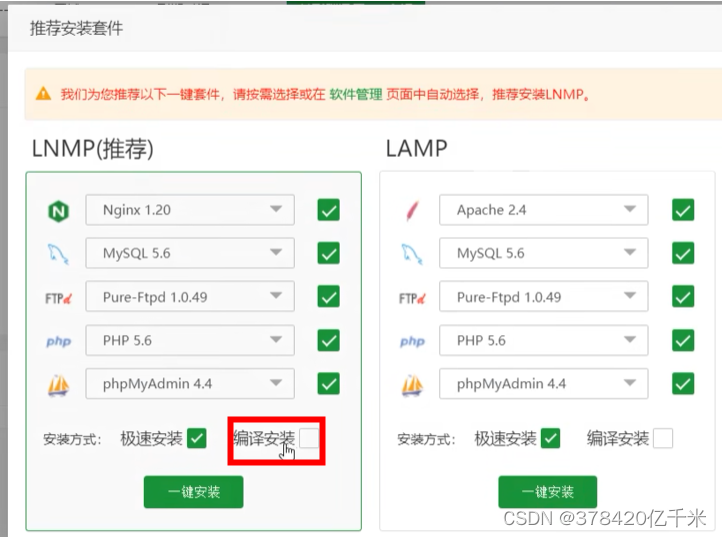Click the FTPd icon in LNMP
722x537 pixels.
58,298
